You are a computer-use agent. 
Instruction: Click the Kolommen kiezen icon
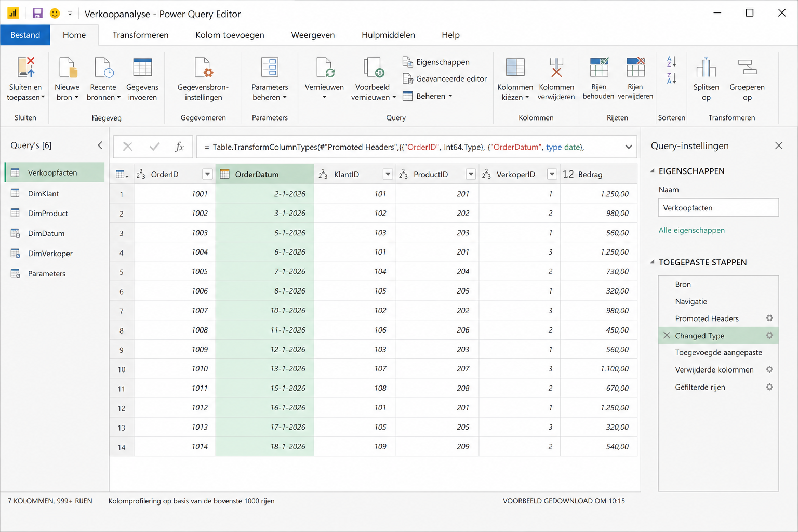(515, 68)
